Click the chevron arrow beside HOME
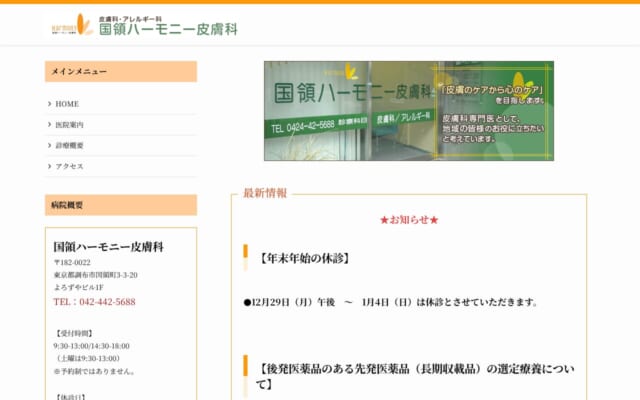The image size is (640, 400). 49,104
